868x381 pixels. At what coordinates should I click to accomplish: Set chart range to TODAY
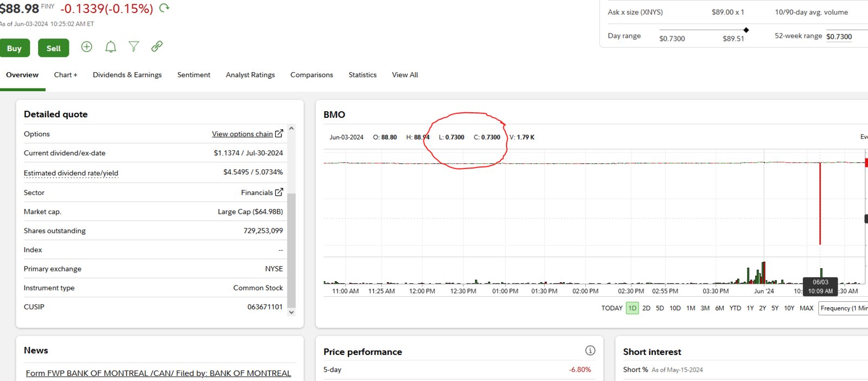tap(612, 308)
